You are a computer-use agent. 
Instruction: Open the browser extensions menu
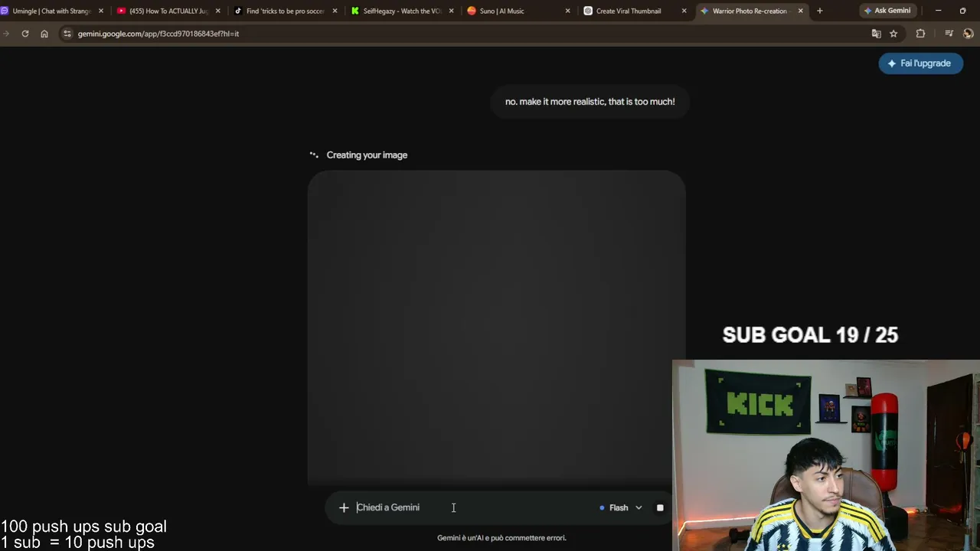coord(920,34)
